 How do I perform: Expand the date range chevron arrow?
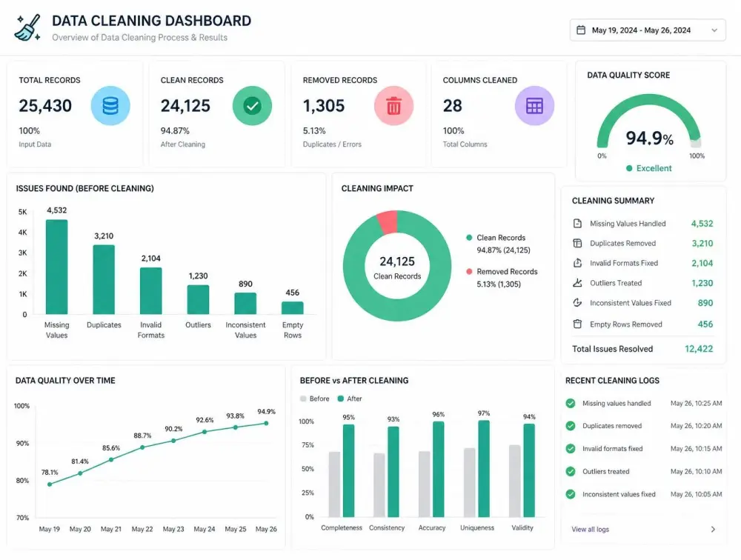[714, 30]
